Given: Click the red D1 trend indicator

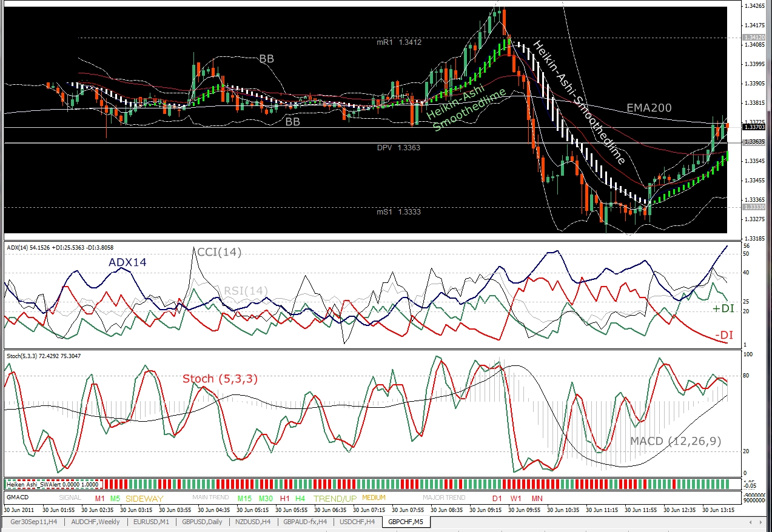Looking at the screenshot, I should click(497, 498).
